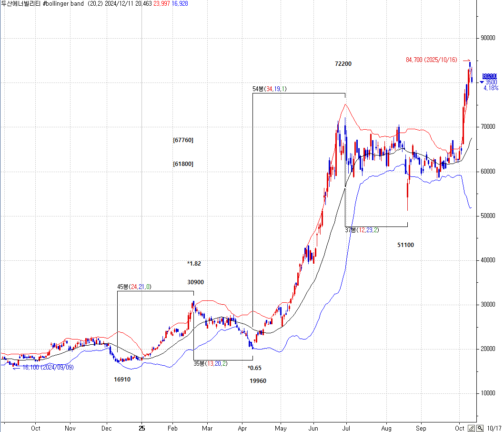Click the 10/17 date label
This screenshot has width=504, height=432.
[495, 428]
